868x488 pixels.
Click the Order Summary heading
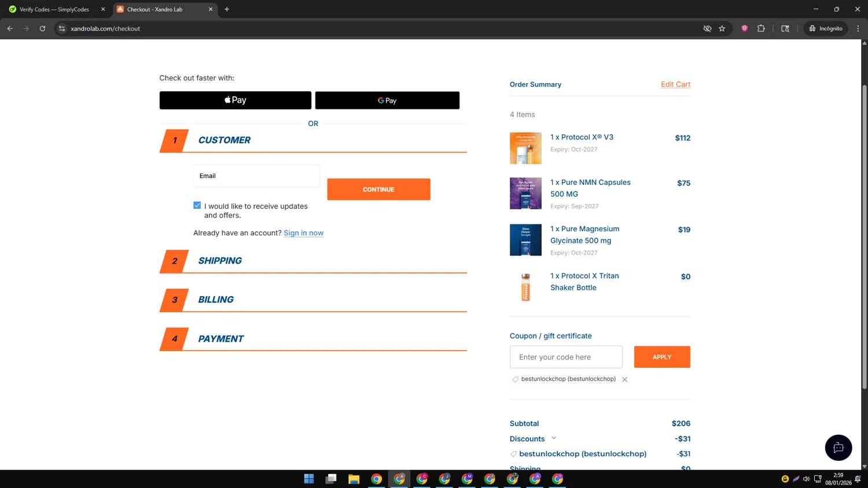(x=535, y=84)
